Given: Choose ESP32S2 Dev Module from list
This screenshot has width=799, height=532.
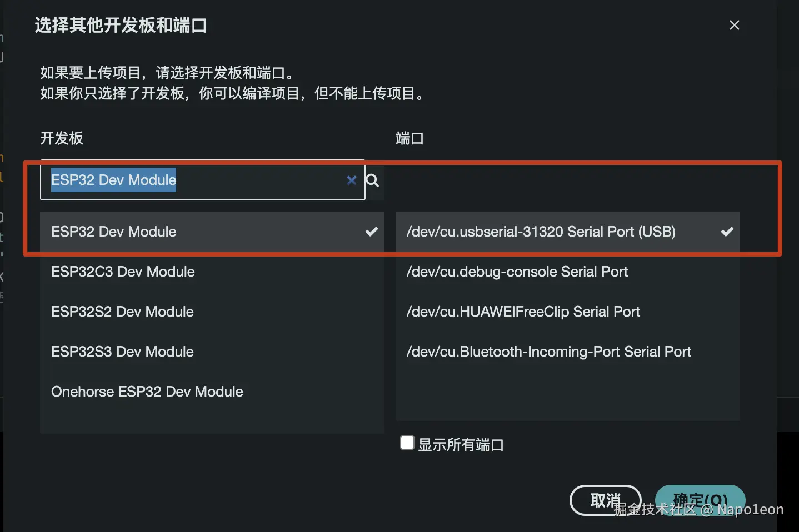Looking at the screenshot, I should click(x=122, y=312).
